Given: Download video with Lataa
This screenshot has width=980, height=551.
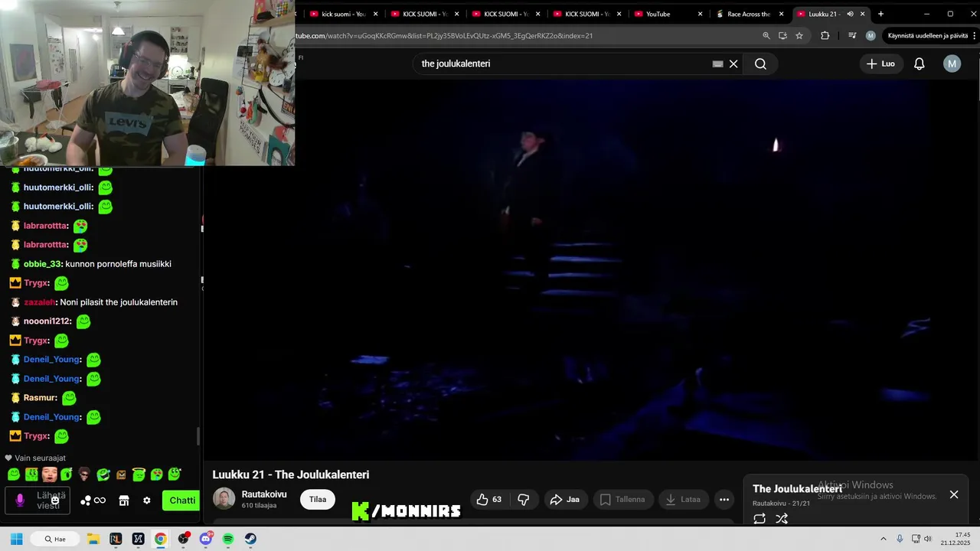Looking at the screenshot, I should [683, 500].
